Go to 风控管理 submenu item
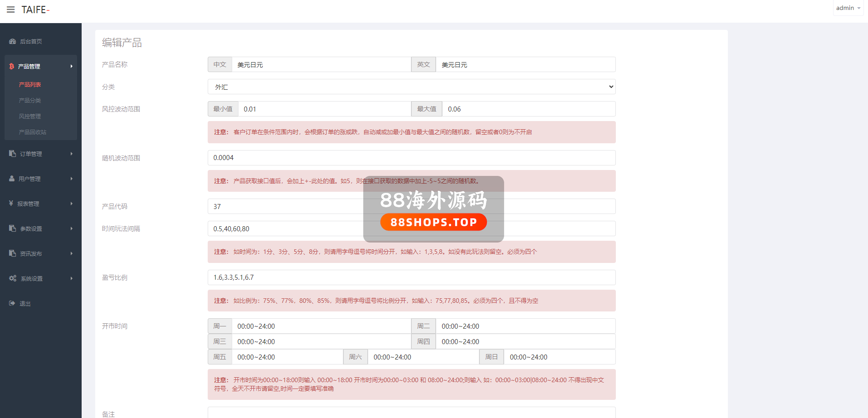The image size is (868, 418). pyautogui.click(x=30, y=116)
